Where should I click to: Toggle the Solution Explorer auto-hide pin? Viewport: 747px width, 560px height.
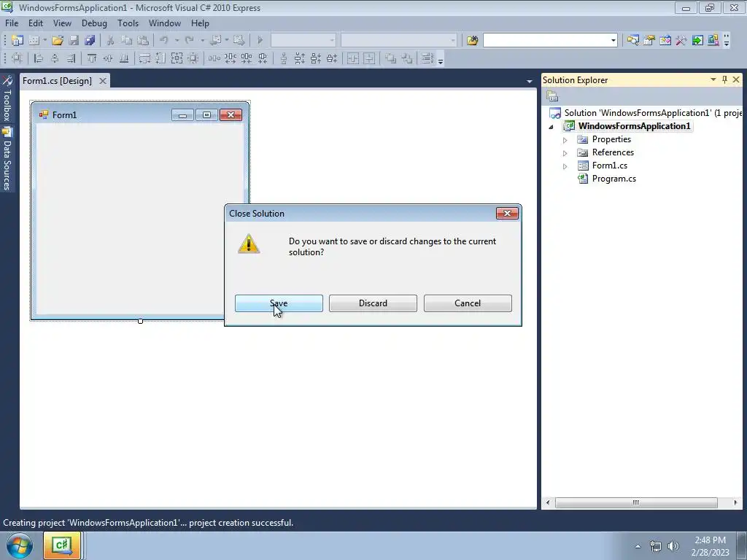(x=724, y=79)
